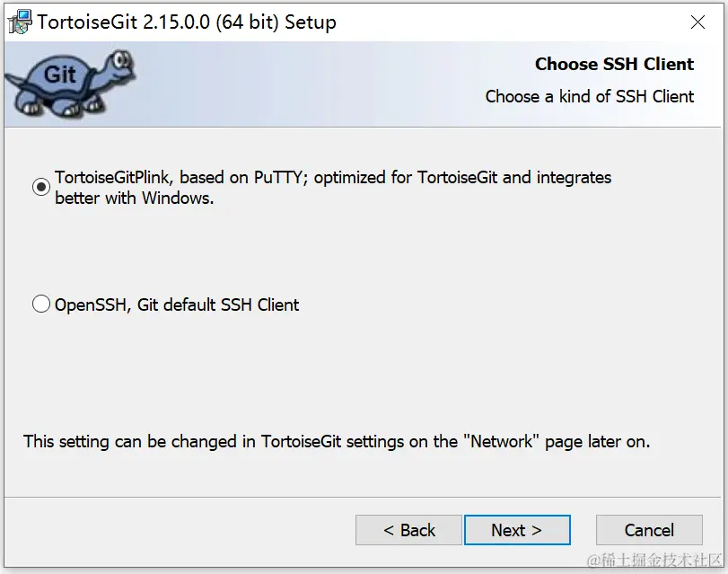Close the Setup window with the X
Screen dimensions: 728x574
697,22
